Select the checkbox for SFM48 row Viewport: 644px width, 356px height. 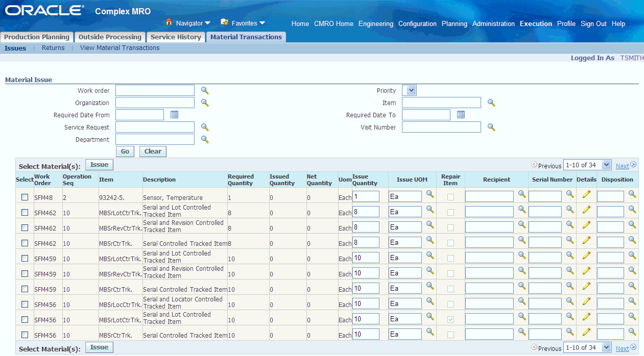pos(25,197)
